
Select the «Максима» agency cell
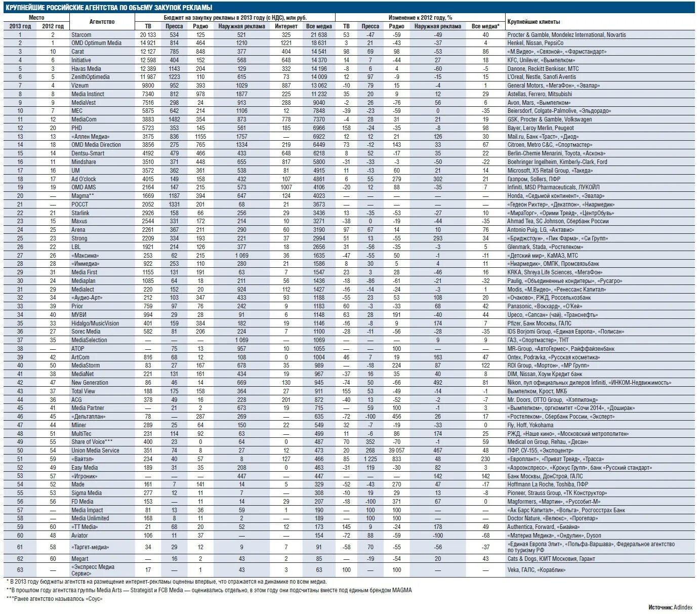point(85,256)
